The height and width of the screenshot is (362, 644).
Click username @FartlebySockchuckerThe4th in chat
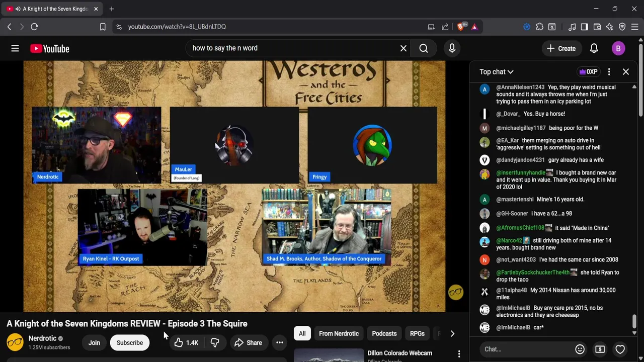click(533, 273)
